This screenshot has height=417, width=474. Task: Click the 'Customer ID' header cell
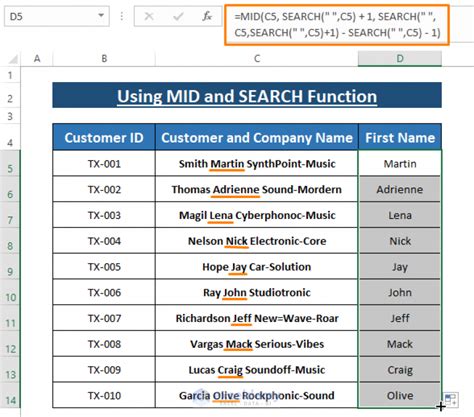pos(104,137)
